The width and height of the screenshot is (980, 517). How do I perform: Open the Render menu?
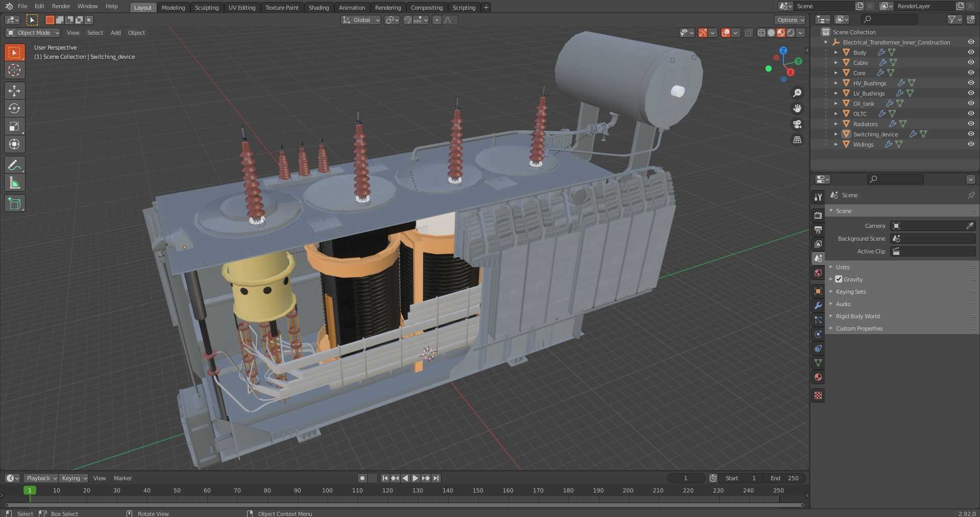(x=61, y=6)
